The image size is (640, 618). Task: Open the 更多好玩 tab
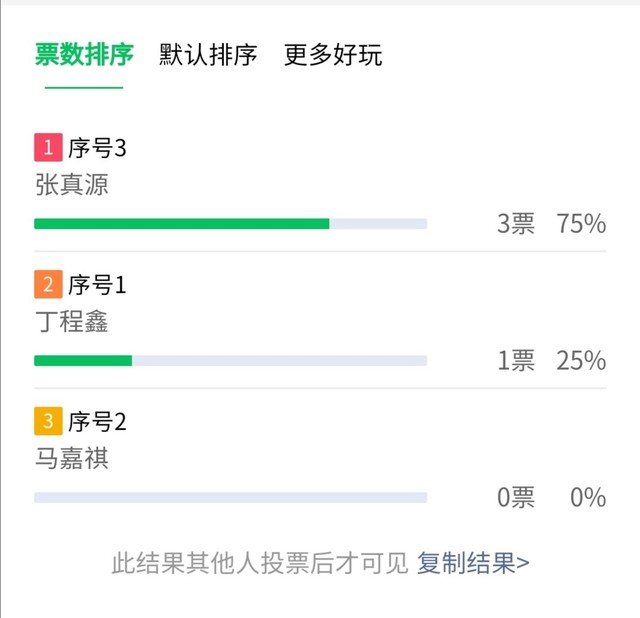coord(333,55)
